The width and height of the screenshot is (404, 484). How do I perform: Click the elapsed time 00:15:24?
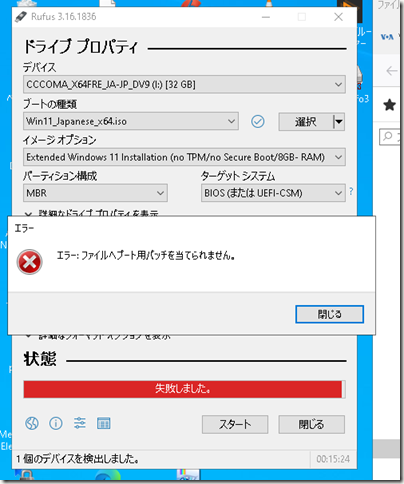(x=333, y=459)
